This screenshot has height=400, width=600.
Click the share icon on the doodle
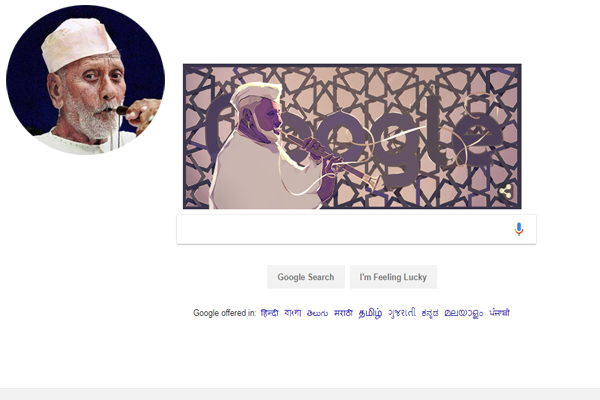coord(505,191)
